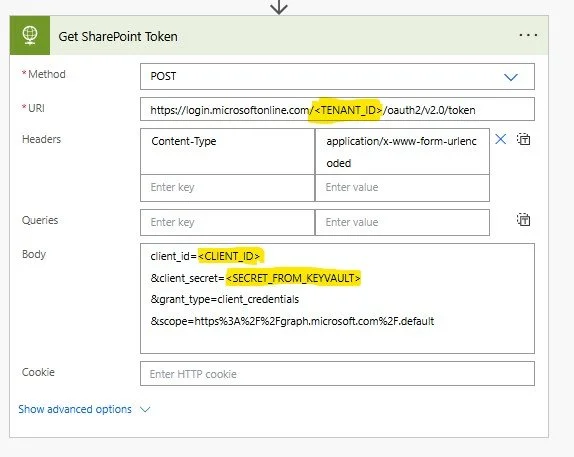Click the Headers label
Viewport: 574px width, 457px height.
[41, 139]
